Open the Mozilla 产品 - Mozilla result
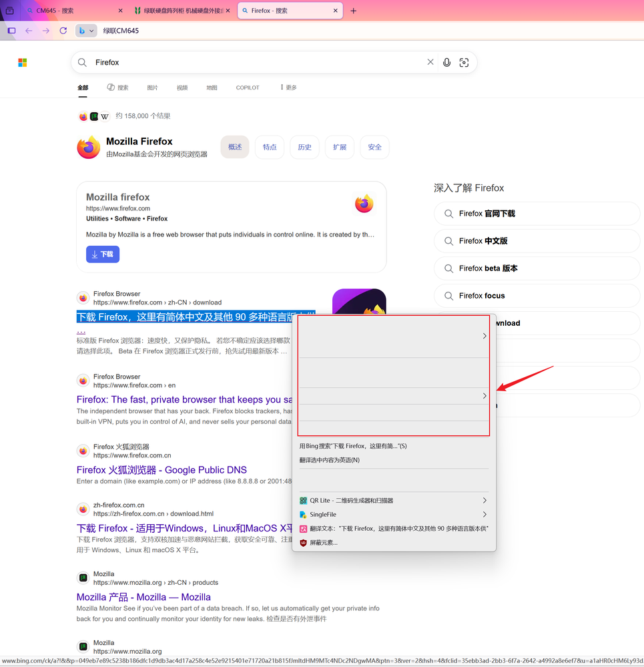The image size is (644, 667). tap(143, 598)
